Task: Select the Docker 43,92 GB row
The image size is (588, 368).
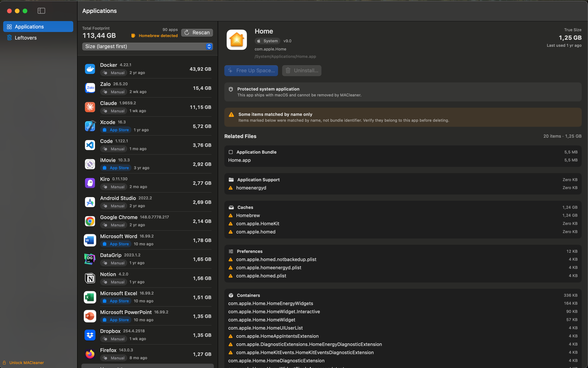Action: pyautogui.click(x=148, y=69)
